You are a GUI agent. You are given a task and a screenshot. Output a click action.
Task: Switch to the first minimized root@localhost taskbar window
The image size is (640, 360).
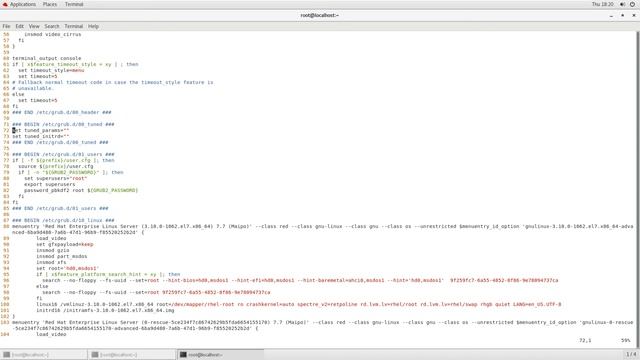pos(44,355)
